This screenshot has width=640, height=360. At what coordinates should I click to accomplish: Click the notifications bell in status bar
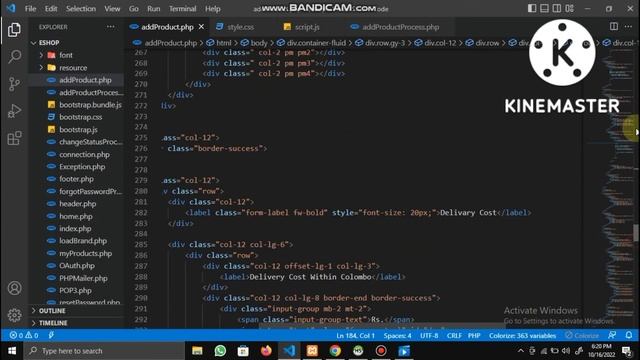pos(629,335)
